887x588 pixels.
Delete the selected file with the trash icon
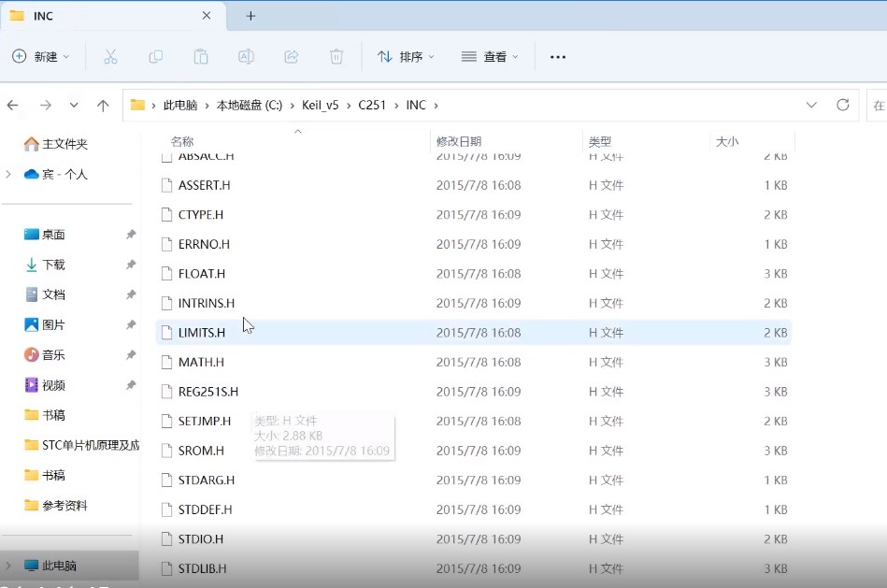tap(336, 57)
